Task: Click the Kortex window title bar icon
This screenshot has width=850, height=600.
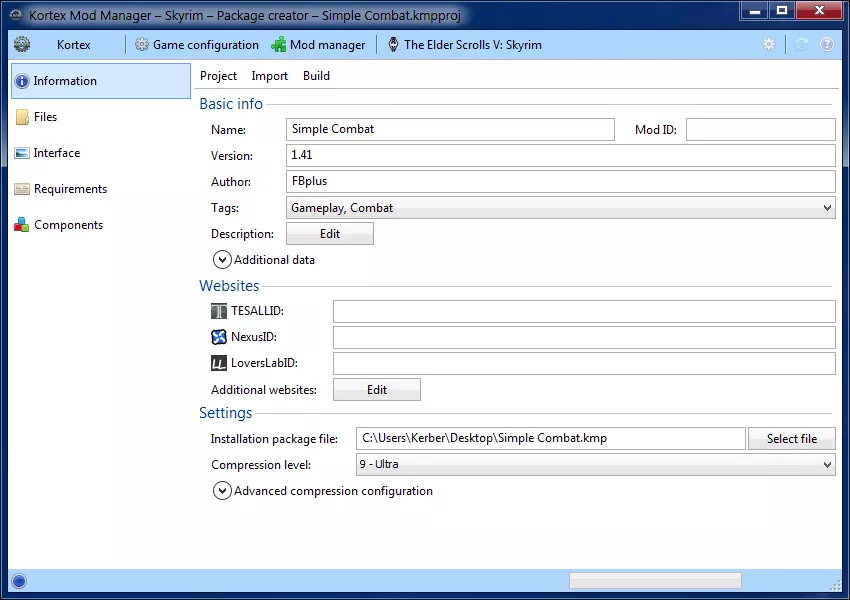Action: (16, 15)
